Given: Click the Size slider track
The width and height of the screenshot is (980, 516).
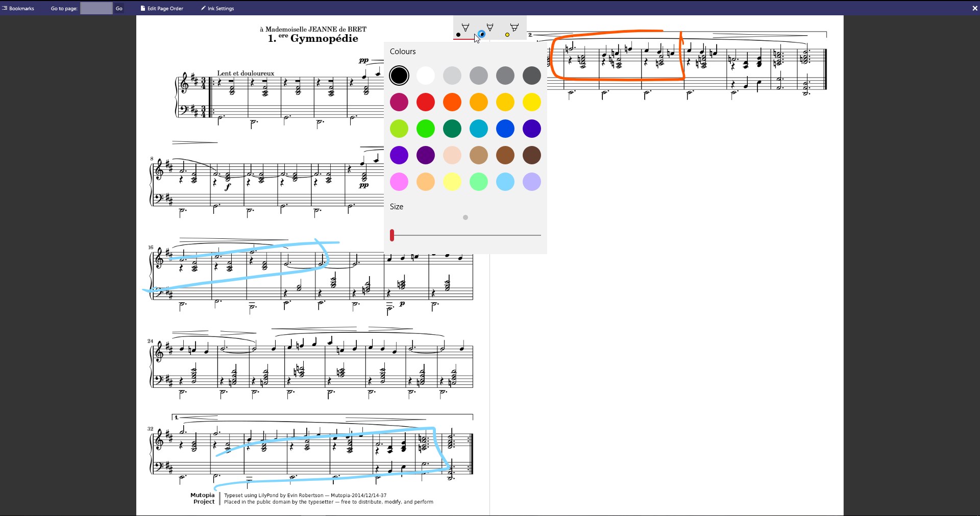Looking at the screenshot, I should coord(465,235).
